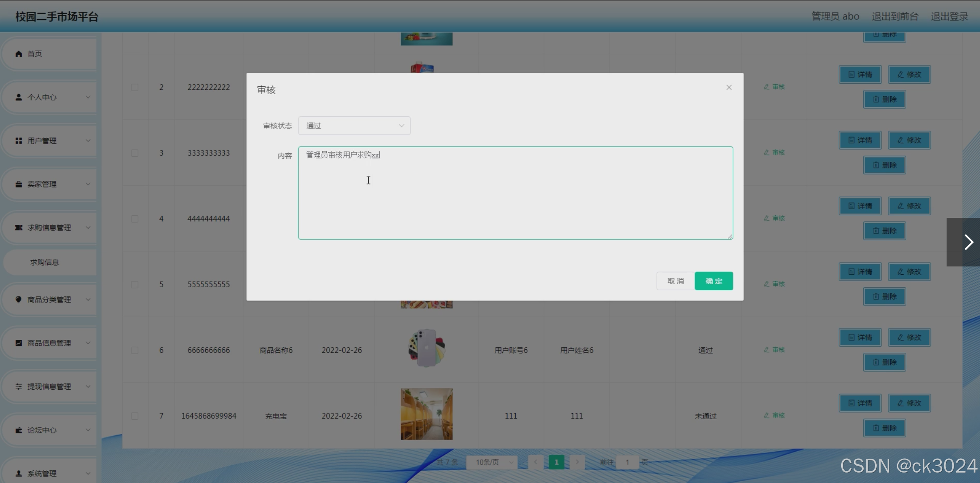Click the briefcase icon for 卖家管理
Screen dimensions: 980x483
point(19,184)
